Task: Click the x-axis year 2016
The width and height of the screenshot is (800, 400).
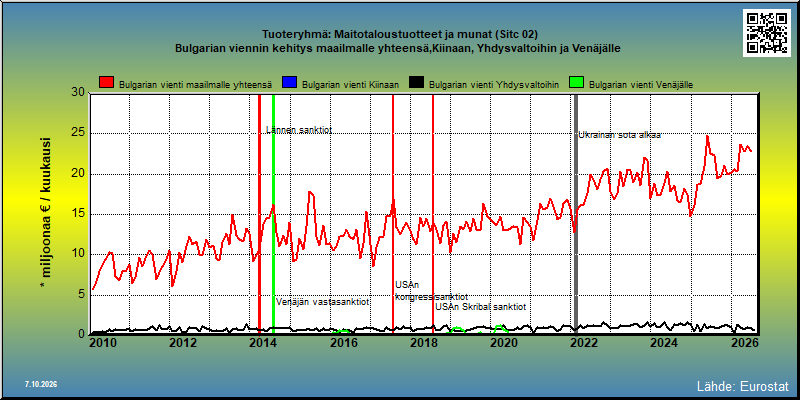Action: point(343,342)
